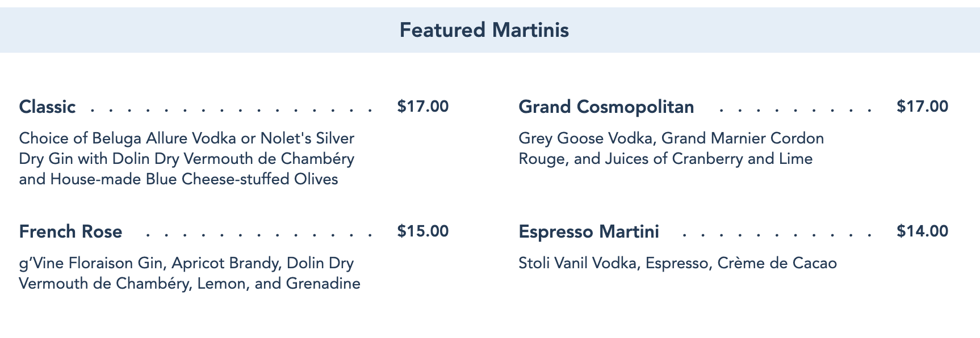Click the $15.00 French Rose price
This screenshot has width=980, height=338.
click(423, 231)
